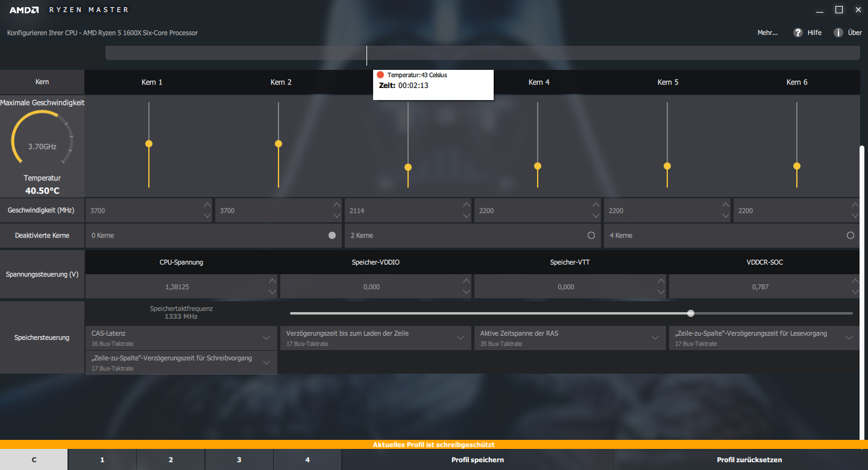This screenshot has height=470, width=868.
Task: Click the Kern 6 column header
Action: 797,82
